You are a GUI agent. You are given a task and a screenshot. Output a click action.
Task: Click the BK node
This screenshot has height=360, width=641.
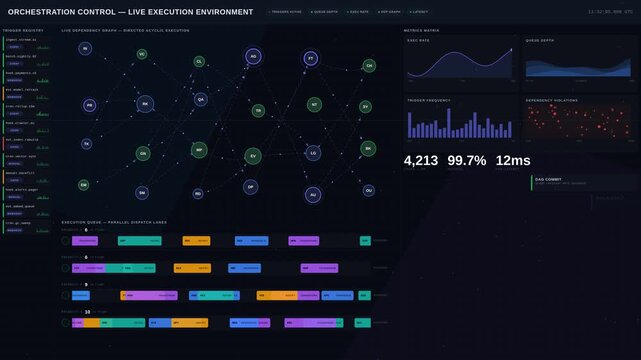368,149
